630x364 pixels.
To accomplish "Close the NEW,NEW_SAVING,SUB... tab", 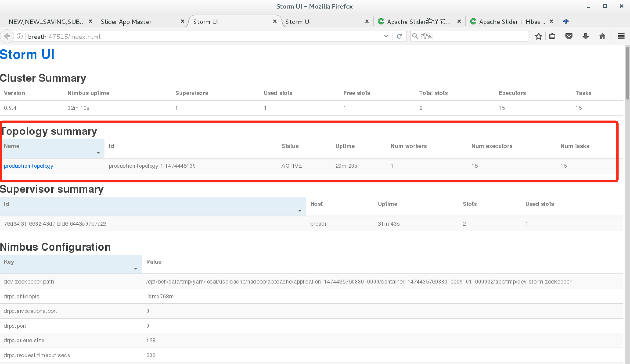I will 90,21.
